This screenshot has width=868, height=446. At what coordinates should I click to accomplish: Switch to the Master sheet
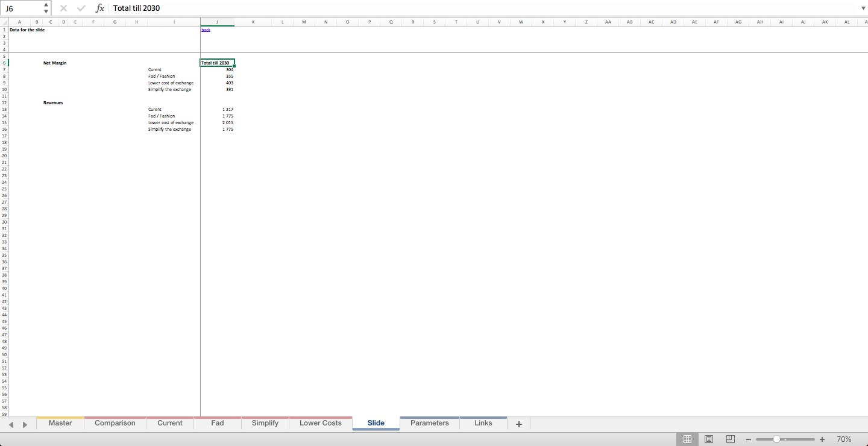(60, 423)
